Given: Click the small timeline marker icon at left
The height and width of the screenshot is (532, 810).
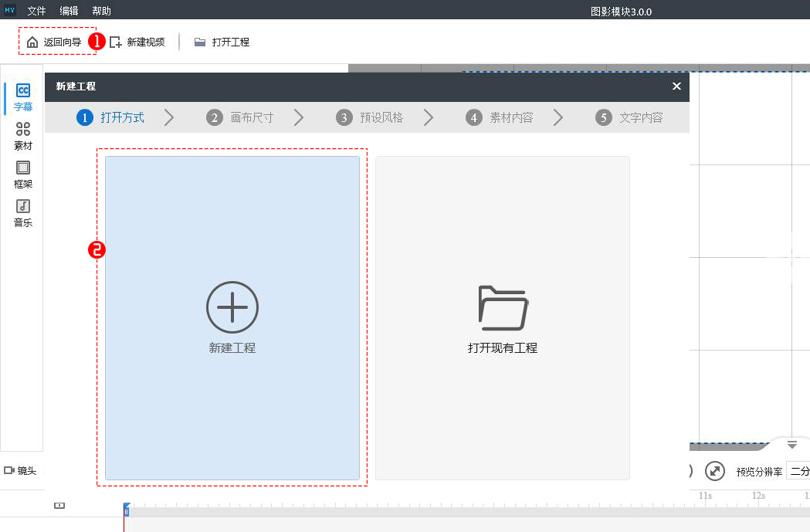Looking at the screenshot, I should click(x=59, y=506).
